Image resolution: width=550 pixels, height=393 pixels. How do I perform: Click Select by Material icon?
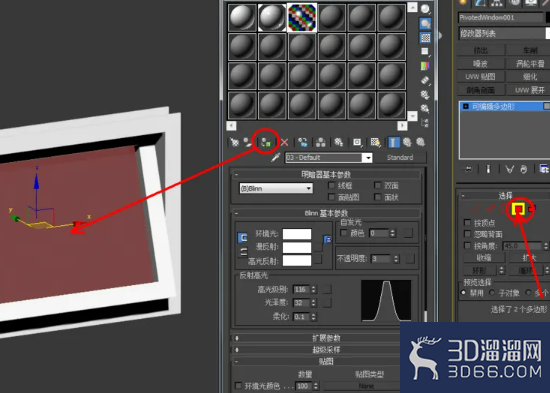pos(425,108)
